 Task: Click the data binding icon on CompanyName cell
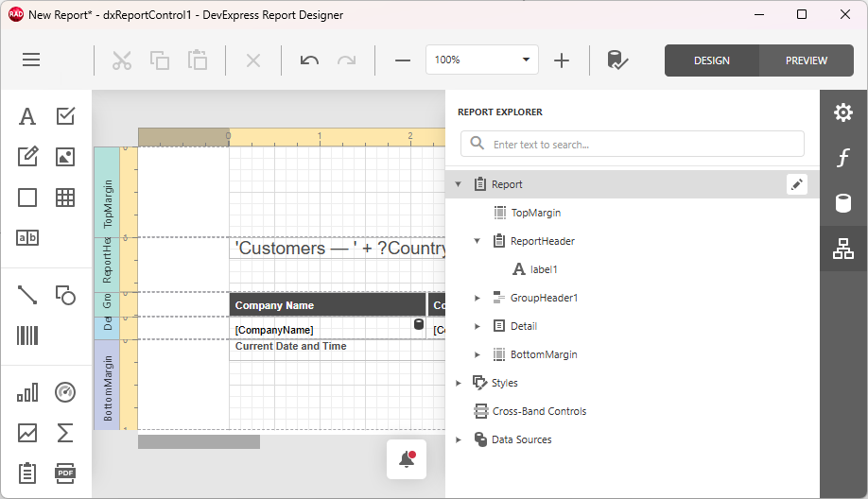pyautogui.click(x=419, y=324)
